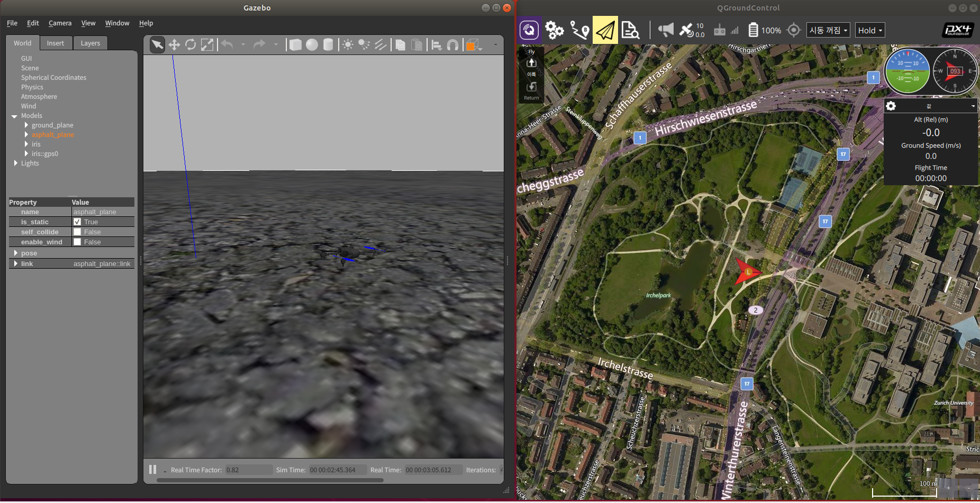Open the redo history dropdown arrow
980x503 pixels.
[x=276, y=45]
